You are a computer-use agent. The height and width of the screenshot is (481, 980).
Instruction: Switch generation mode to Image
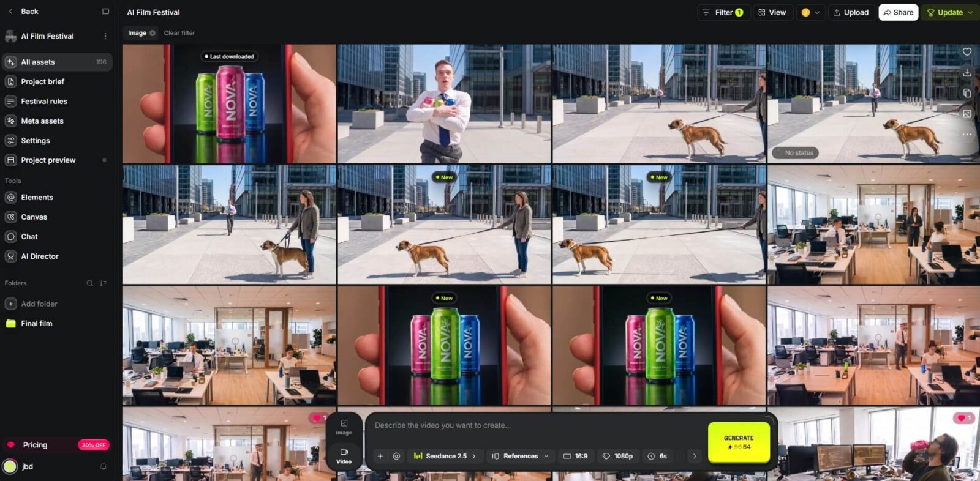(x=344, y=427)
